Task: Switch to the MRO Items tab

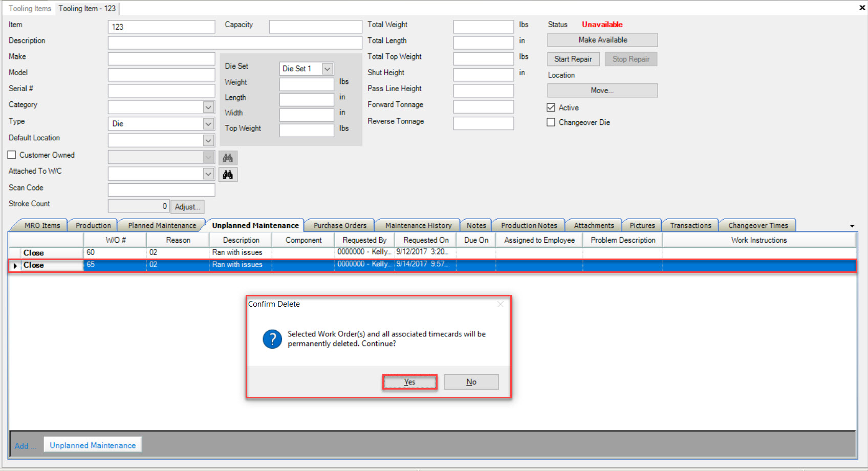Action: coord(42,225)
